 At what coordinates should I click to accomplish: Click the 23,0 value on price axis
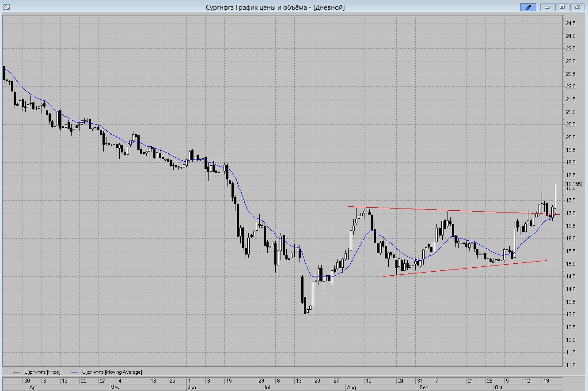click(x=570, y=61)
